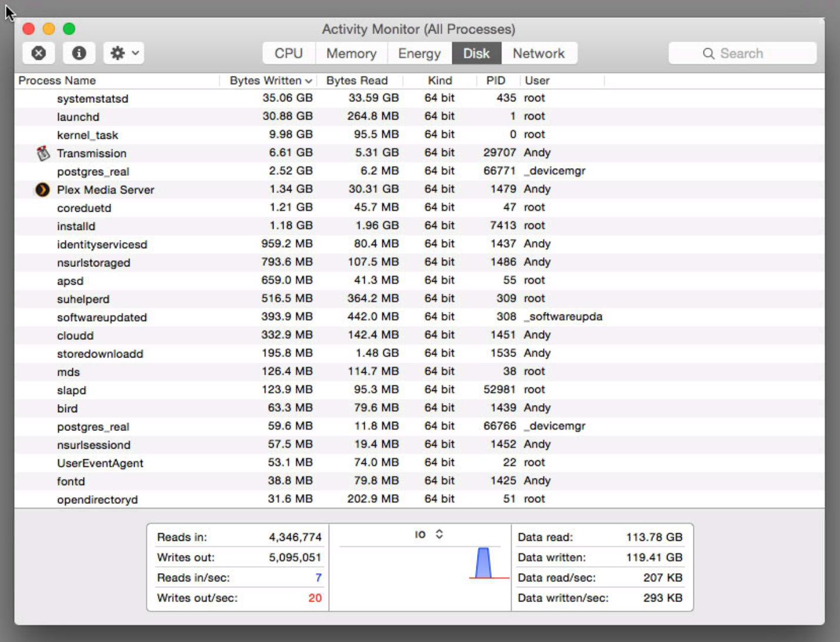Open the process Info inspector icon
840x642 pixels.
[79, 53]
